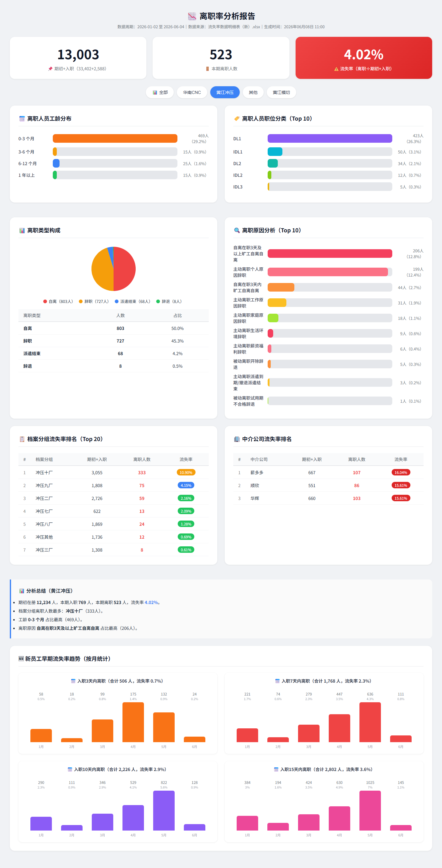Click the 4月 bar in 入职3天内离职 chart
Image resolution: width=442 pixels, height=868 pixels.
133,722
